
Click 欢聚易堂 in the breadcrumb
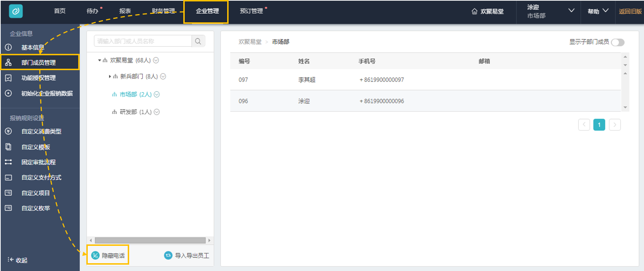(250, 42)
